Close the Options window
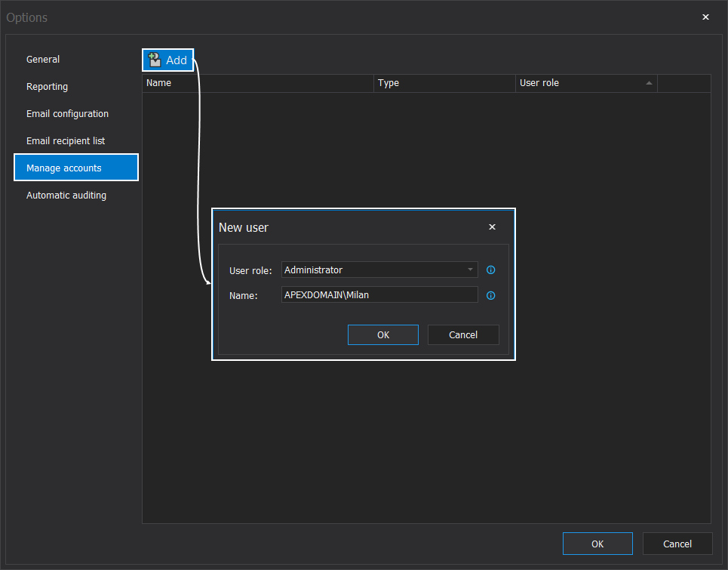 coord(705,17)
